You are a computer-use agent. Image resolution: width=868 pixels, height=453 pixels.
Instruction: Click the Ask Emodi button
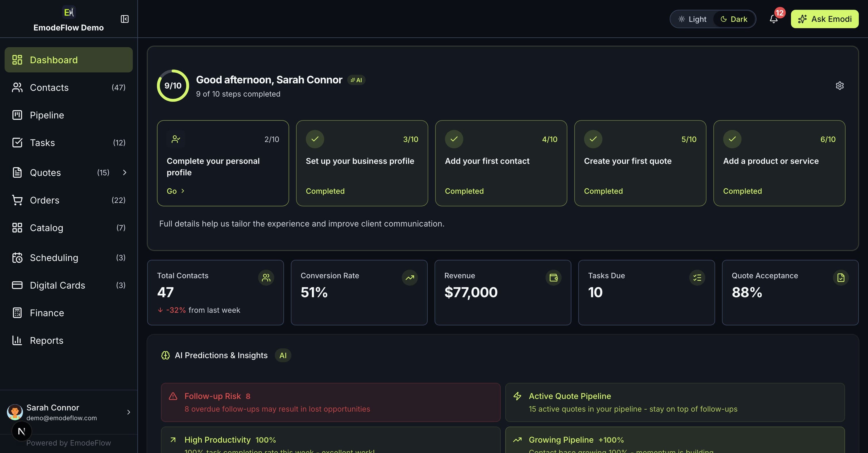pyautogui.click(x=824, y=19)
